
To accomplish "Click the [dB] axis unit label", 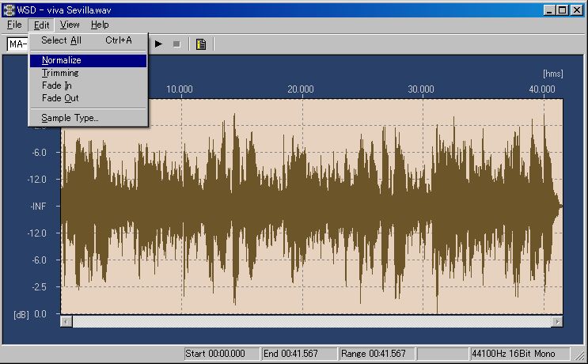I will [21, 314].
